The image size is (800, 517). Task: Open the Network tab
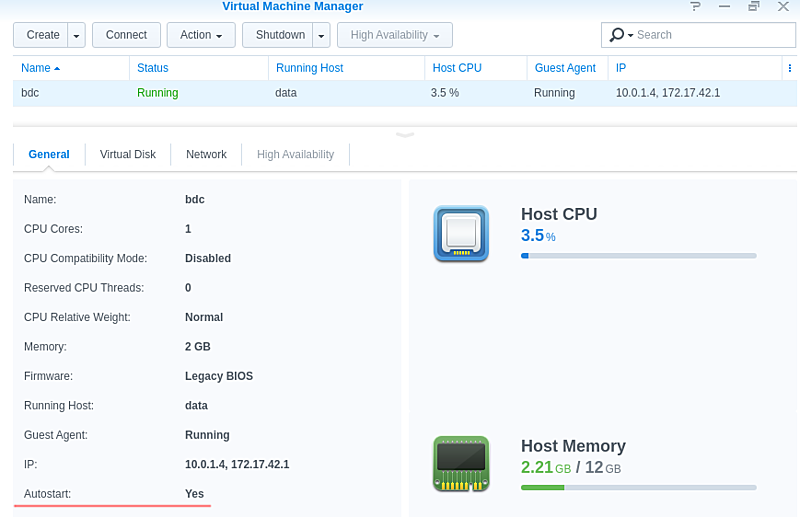[x=206, y=154]
